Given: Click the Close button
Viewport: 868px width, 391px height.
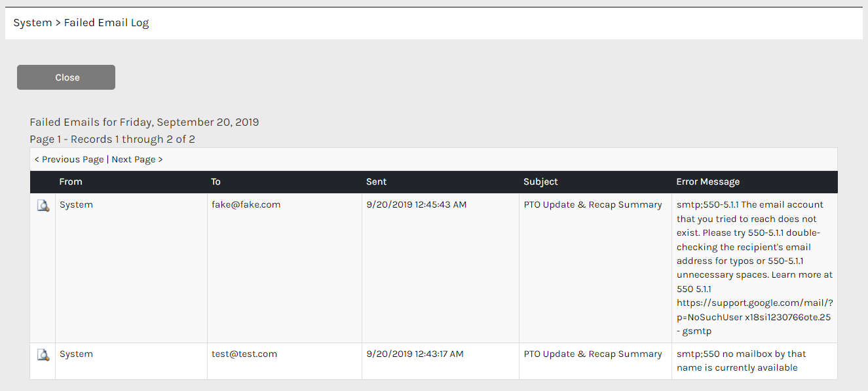Looking at the screenshot, I should pyautogui.click(x=66, y=77).
